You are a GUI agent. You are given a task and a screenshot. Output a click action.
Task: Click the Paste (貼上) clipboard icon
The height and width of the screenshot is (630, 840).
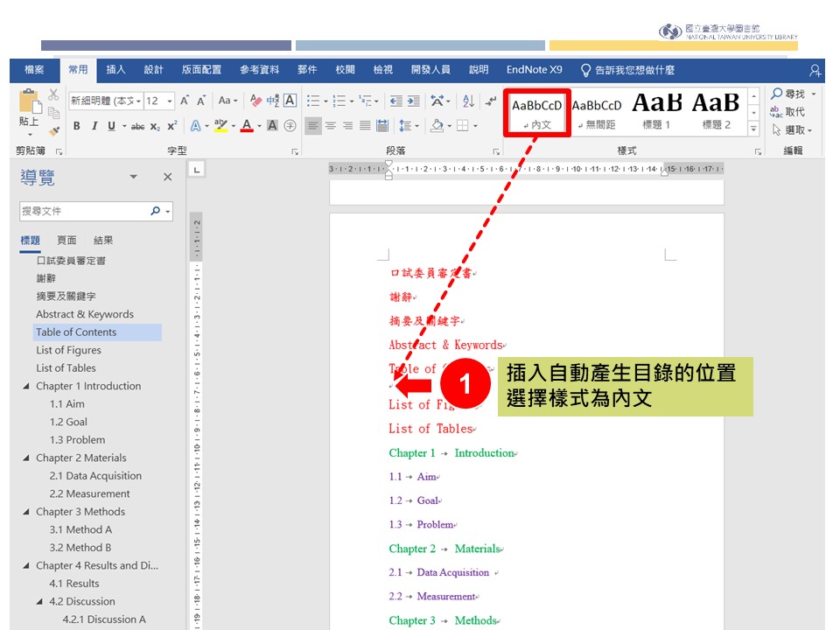click(29, 101)
